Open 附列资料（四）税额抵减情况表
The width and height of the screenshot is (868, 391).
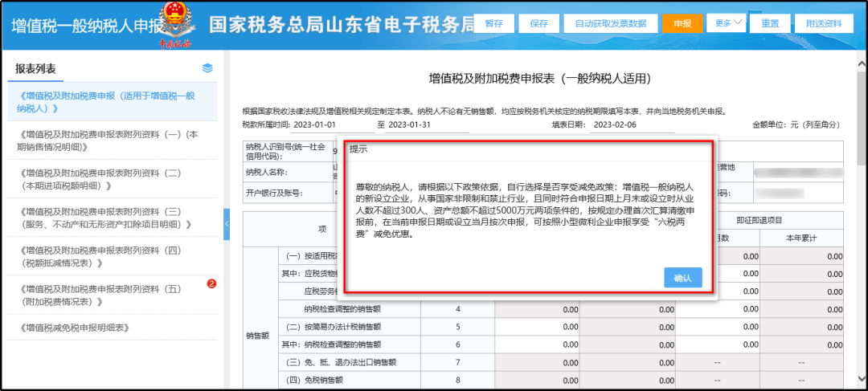click(x=112, y=257)
